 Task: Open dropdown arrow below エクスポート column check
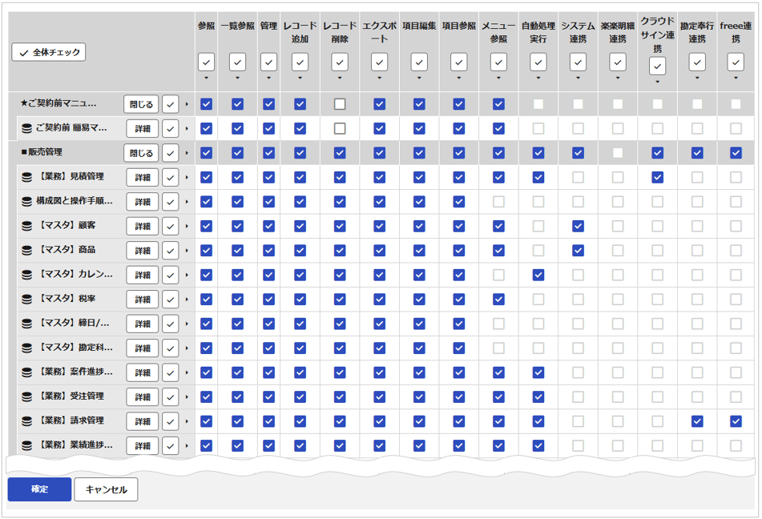(380, 78)
